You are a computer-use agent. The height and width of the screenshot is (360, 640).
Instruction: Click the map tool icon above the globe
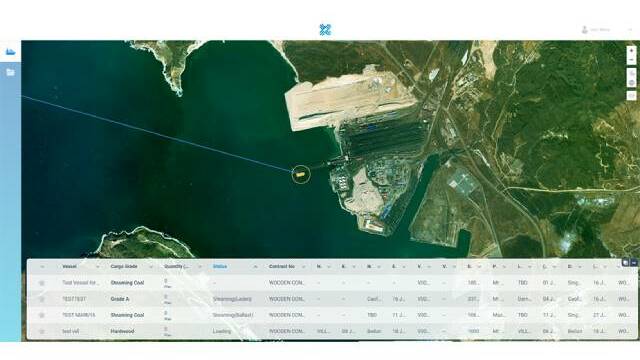coord(631,73)
